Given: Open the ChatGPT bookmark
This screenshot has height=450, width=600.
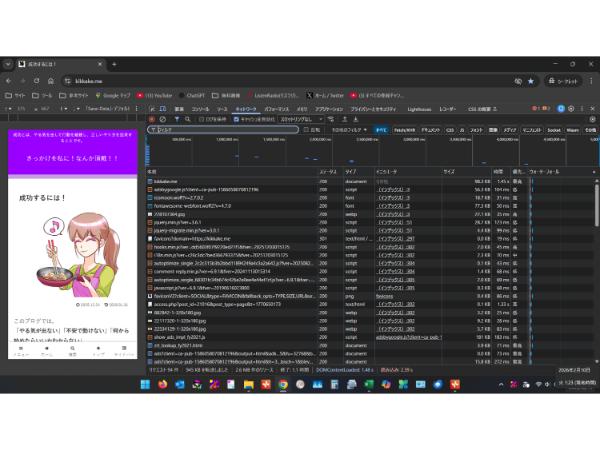Looking at the screenshot, I should (x=191, y=95).
